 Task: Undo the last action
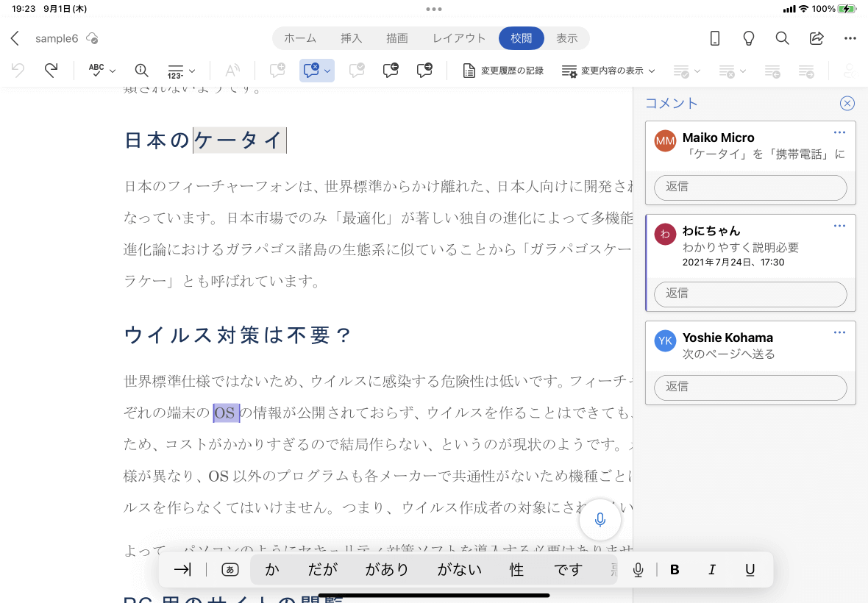tap(18, 71)
